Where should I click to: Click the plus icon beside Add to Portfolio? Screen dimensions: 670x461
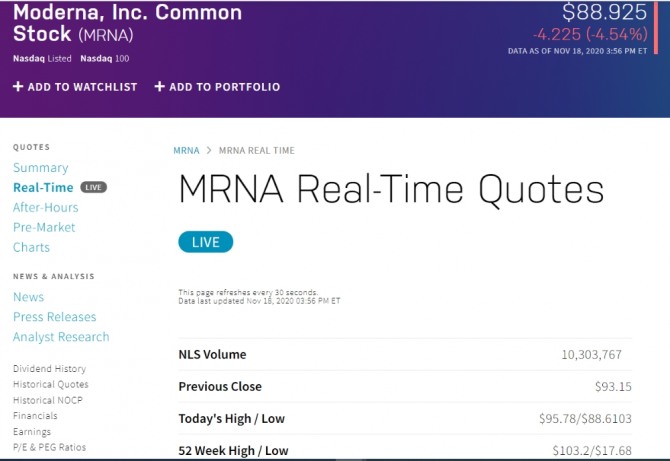coord(159,87)
